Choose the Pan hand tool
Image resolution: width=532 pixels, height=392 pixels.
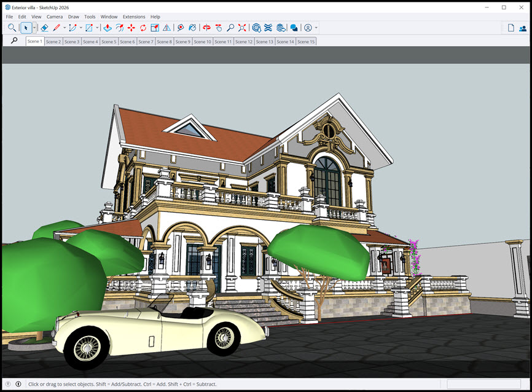[219, 28]
